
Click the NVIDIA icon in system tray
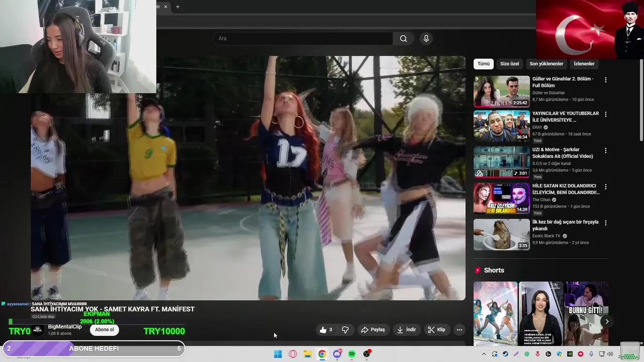coord(570,354)
